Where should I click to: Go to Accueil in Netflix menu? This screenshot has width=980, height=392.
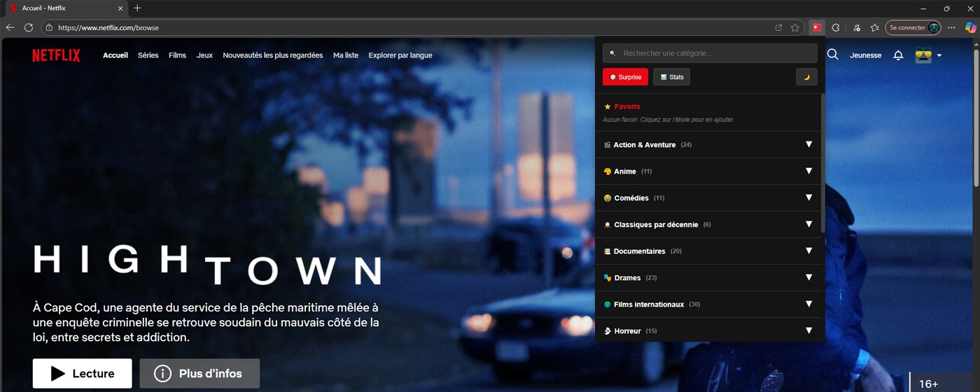pos(115,55)
